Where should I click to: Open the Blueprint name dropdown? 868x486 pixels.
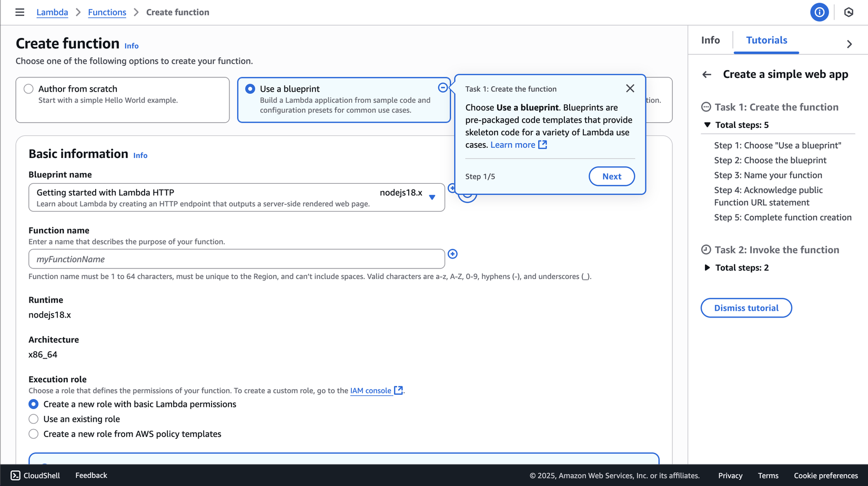coord(237,197)
